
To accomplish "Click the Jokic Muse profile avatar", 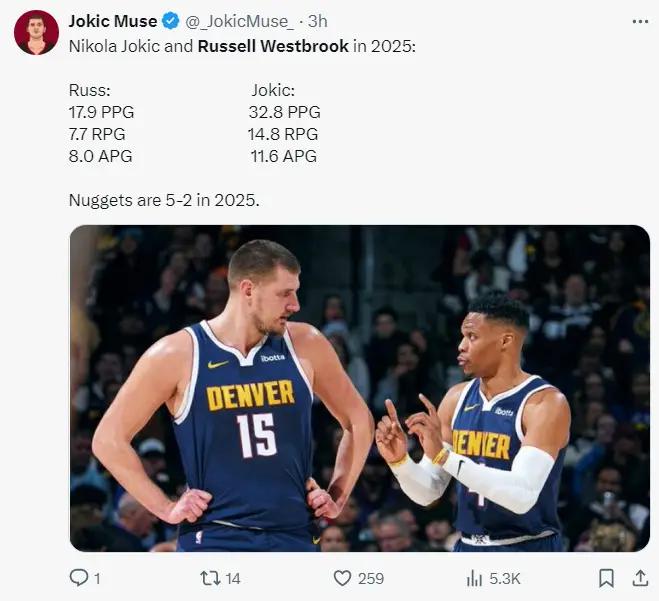I will click(36, 33).
